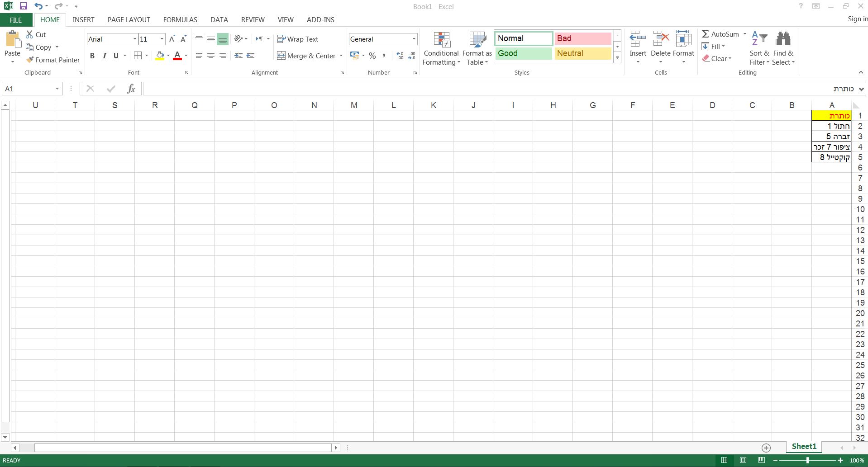Increase font size with the large A icon

[172, 39]
